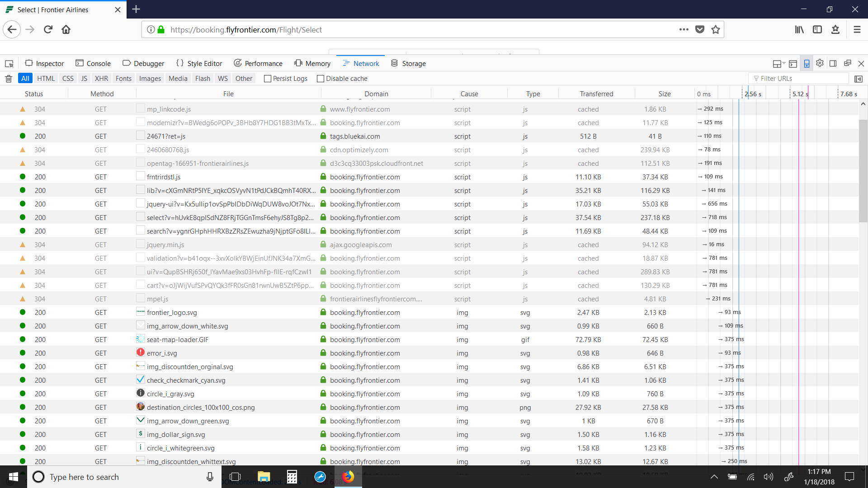Show hidden icons in system tray

[714, 477]
